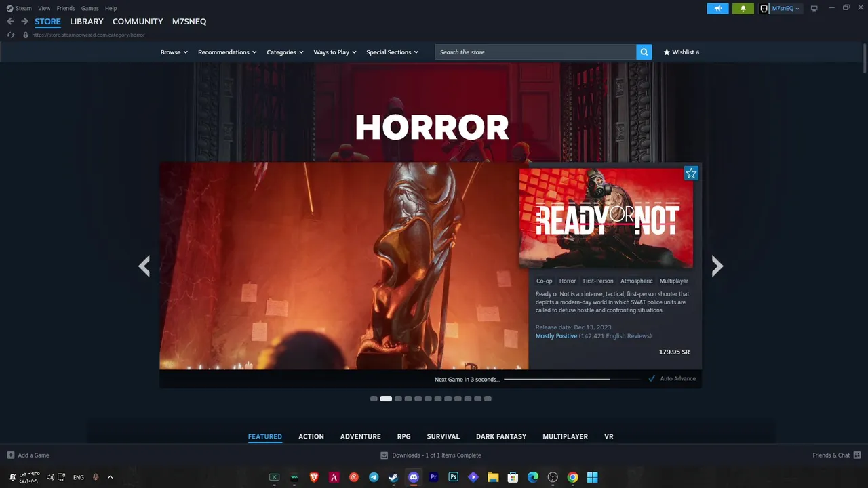The height and width of the screenshot is (488, 868).
Task: Open Photoshop from taskbar
Action: click(453, 477)
